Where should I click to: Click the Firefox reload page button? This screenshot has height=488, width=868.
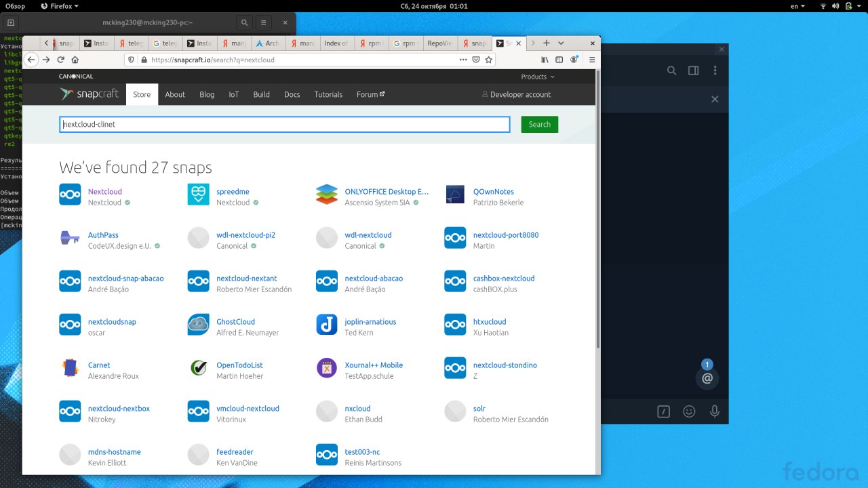[60, 60]
